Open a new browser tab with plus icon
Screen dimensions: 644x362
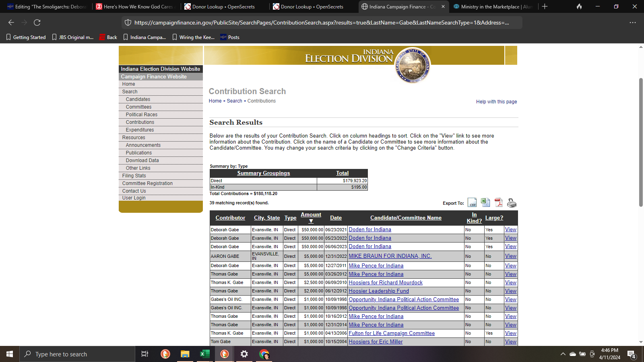[x=545, y=6]
